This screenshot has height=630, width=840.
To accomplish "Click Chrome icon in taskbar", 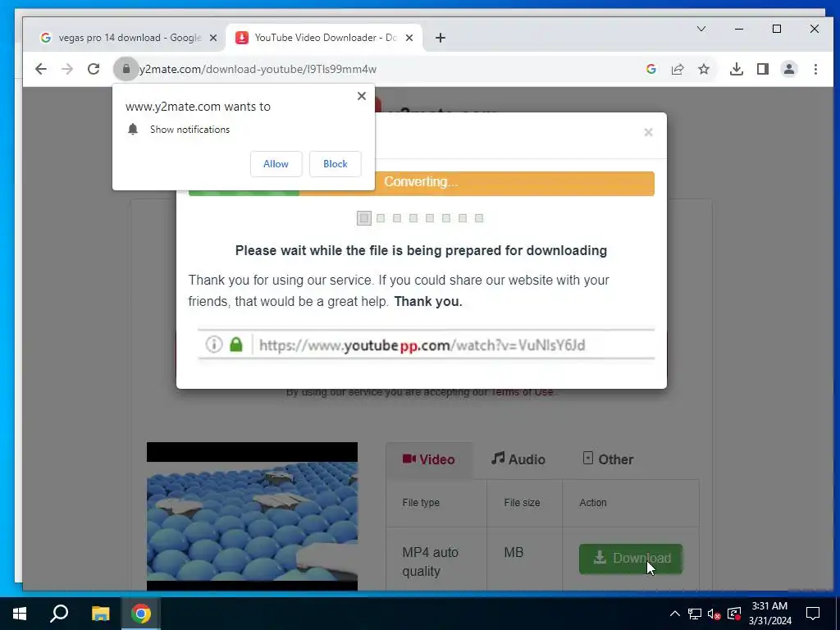I will [141, 614].
